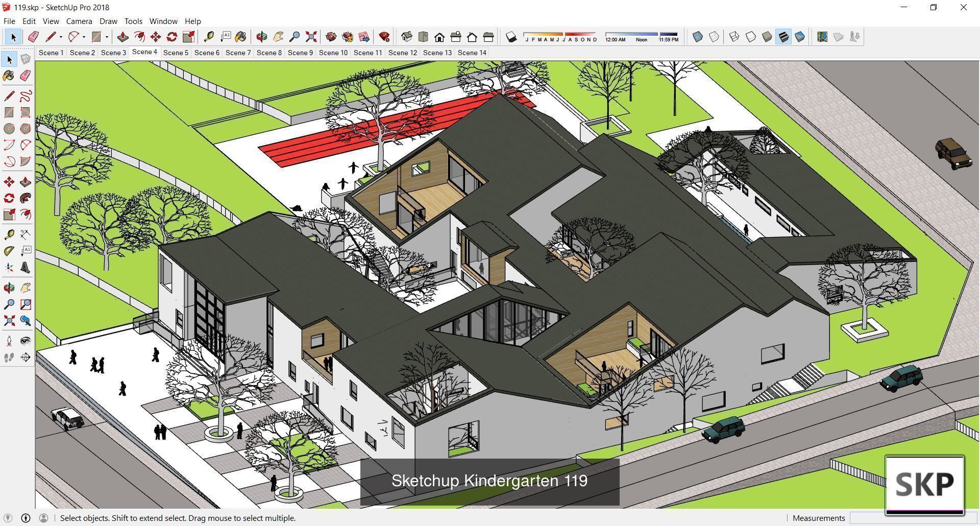The image size is (980, 526).
Task: Switch to Front view house icon
Action: (x=439, y=37)
